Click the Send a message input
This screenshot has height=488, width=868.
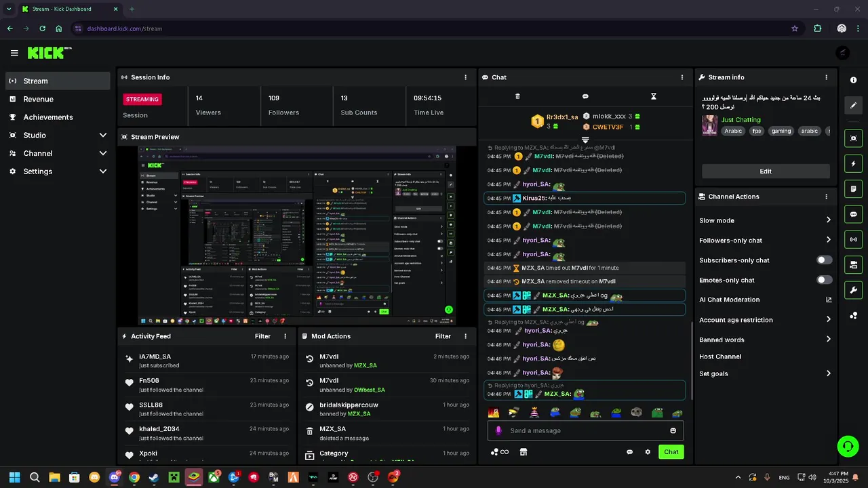[x=585, y=430]
